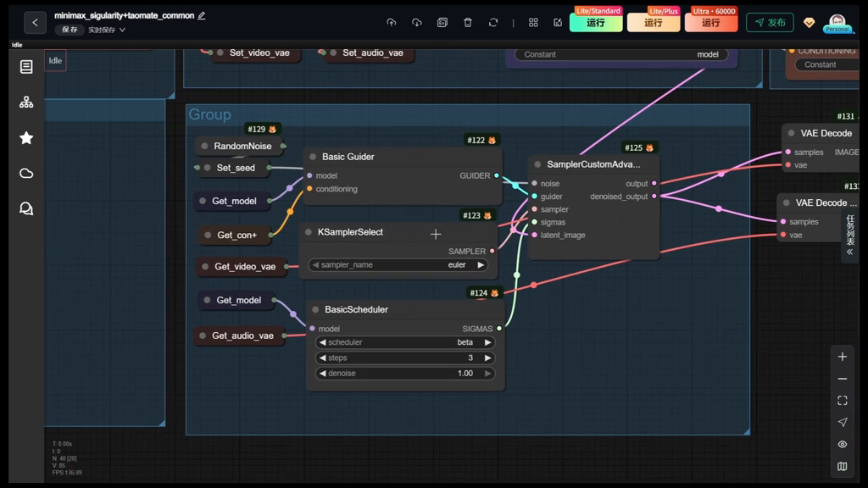Fit the canvas with the frame icon
This screenshot has height=488, width=868.
coord(843,401)
